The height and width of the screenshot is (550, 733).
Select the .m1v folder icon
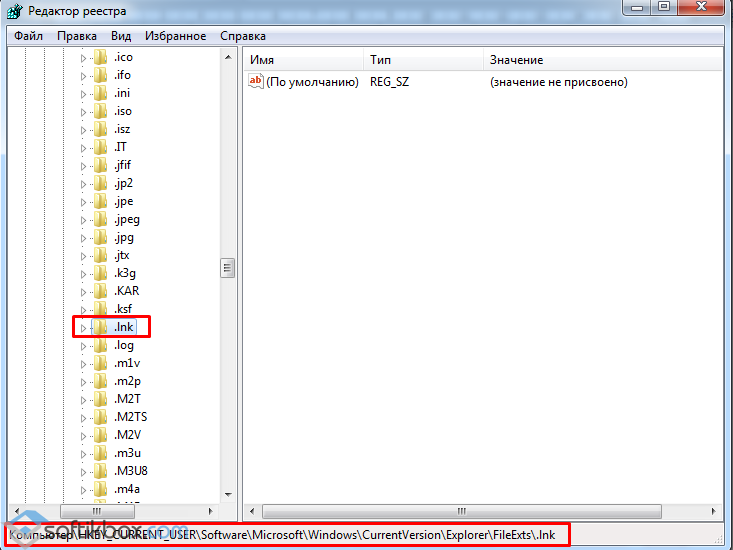(100, 363)
